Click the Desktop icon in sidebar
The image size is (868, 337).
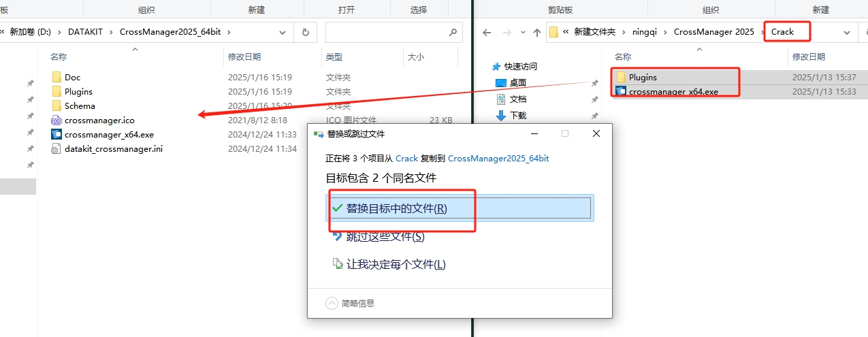pos(501,82)
